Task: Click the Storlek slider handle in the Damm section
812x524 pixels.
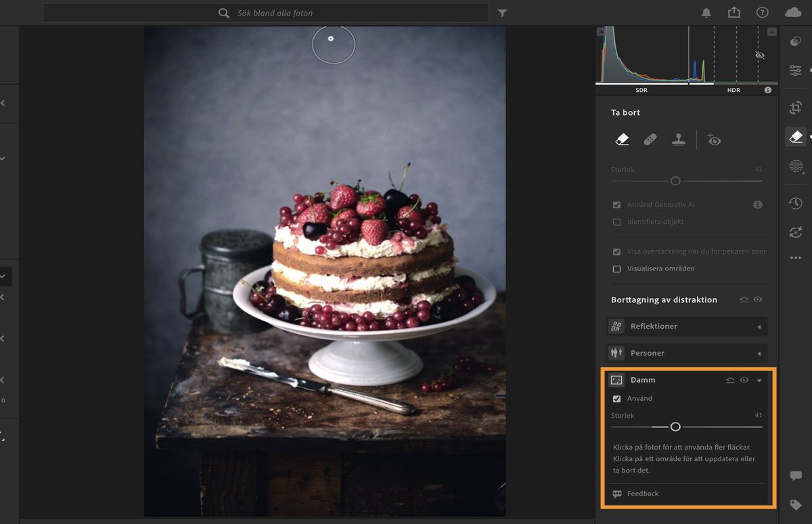Action: click(x=675, y=427)
